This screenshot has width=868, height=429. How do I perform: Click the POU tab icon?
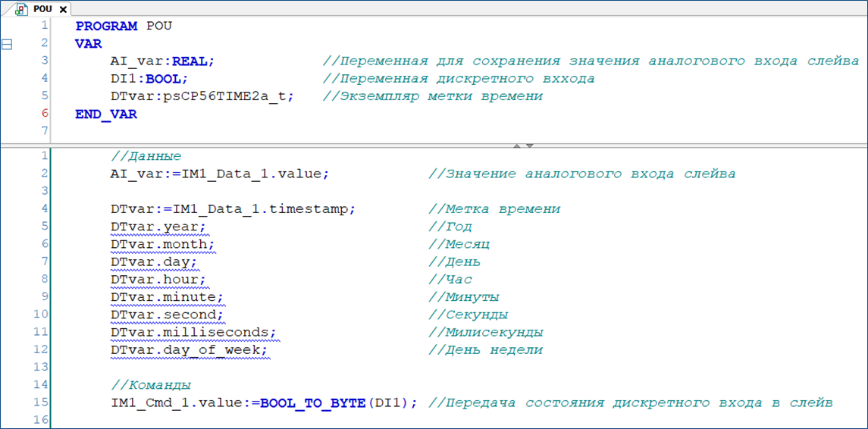(x=22, y=9)
